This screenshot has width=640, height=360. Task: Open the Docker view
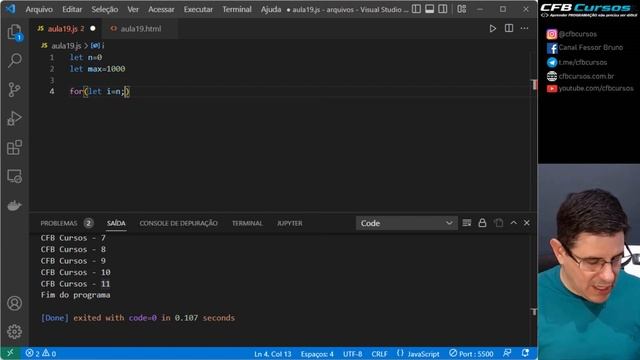tap(15, 205)
